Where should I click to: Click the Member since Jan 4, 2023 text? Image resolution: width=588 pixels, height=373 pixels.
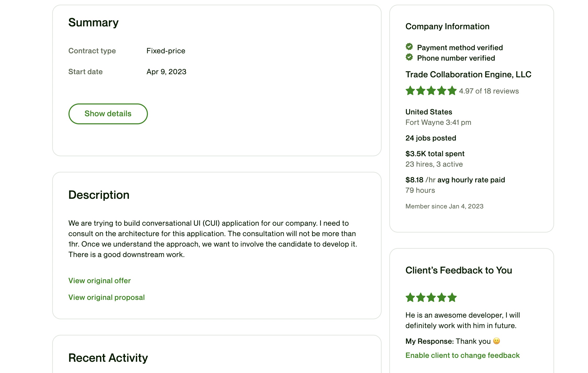tap(444, 206)
